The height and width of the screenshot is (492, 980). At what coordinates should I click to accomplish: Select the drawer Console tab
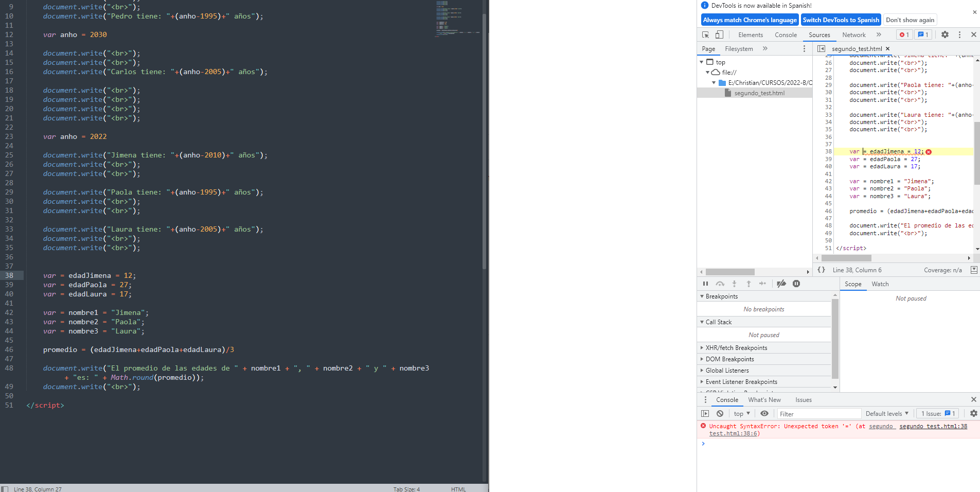click(x=727, y=400)
